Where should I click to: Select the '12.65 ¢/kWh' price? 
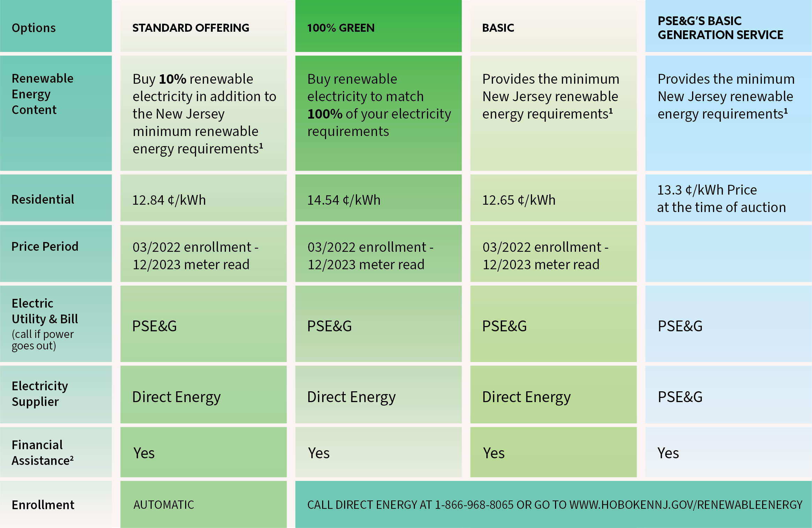553,198
